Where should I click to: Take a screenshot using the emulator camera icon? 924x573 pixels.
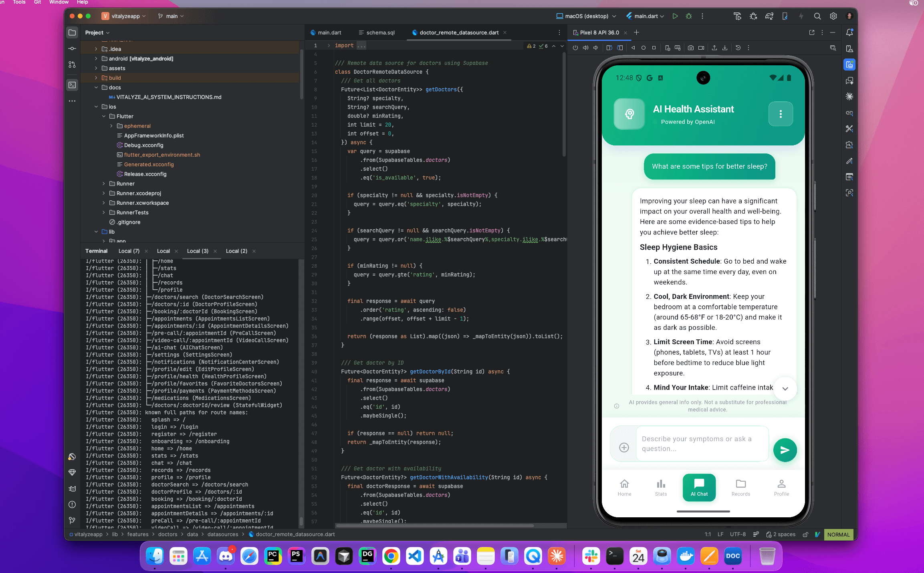[x=691, y=48]
